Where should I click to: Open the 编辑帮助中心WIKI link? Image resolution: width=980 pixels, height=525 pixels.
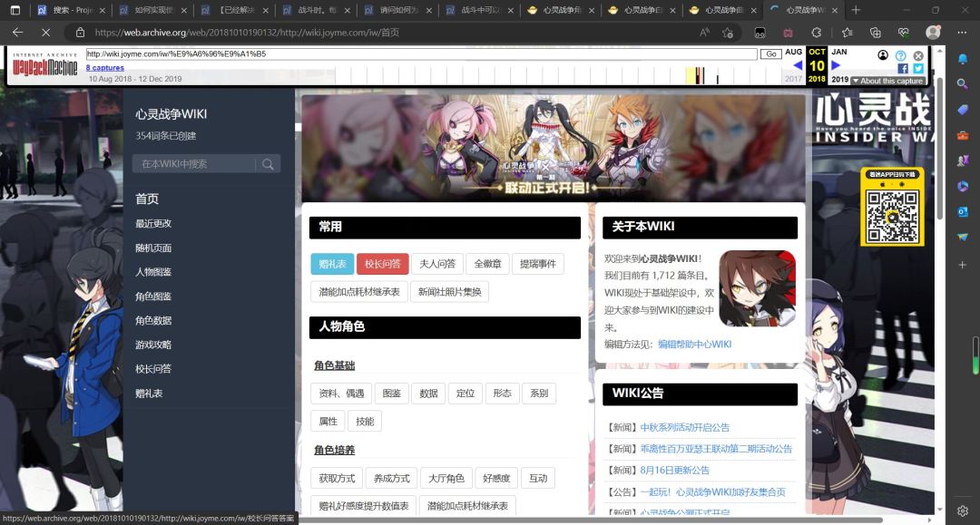click(x=694, y=345)
